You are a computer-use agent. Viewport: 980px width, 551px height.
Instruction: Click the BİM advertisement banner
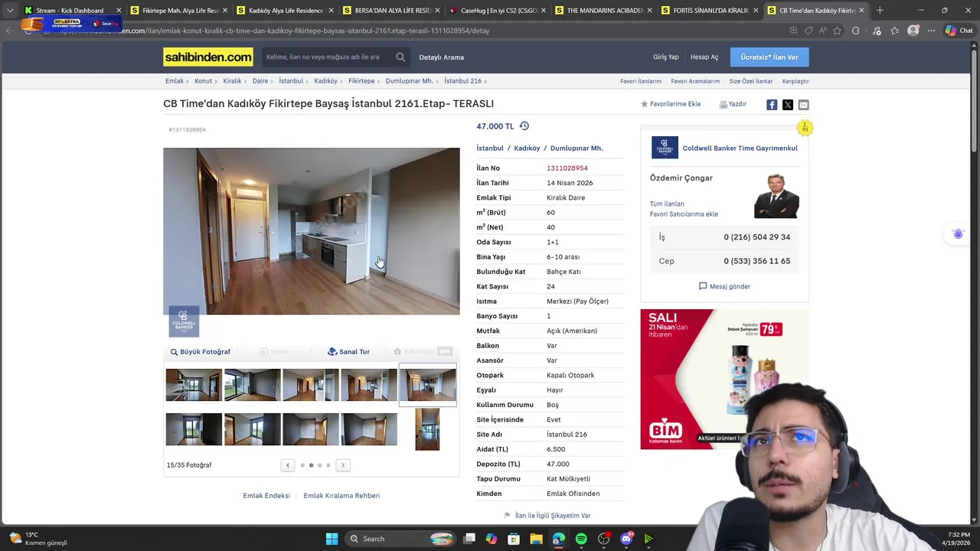pos(724,379)
